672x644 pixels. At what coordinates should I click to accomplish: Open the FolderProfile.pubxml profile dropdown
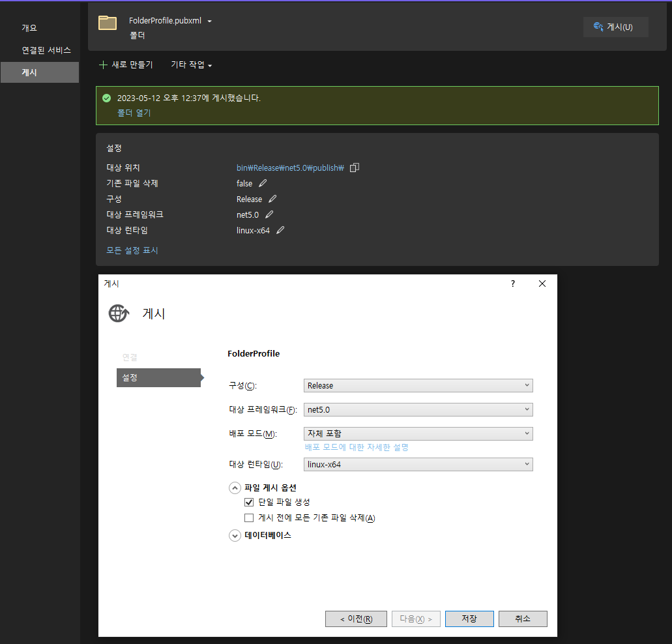click(210, 21)
